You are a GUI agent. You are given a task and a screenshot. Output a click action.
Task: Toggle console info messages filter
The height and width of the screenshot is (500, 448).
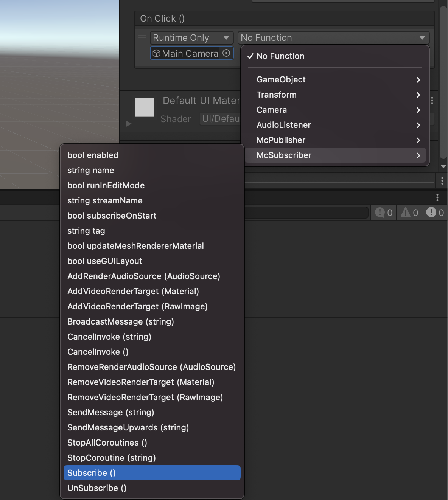click(383, 213)
